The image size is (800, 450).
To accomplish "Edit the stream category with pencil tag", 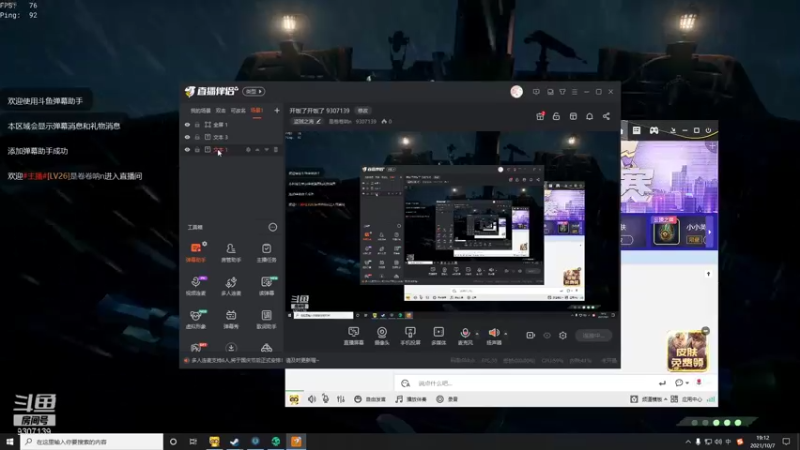I will [x=307, y=121].
